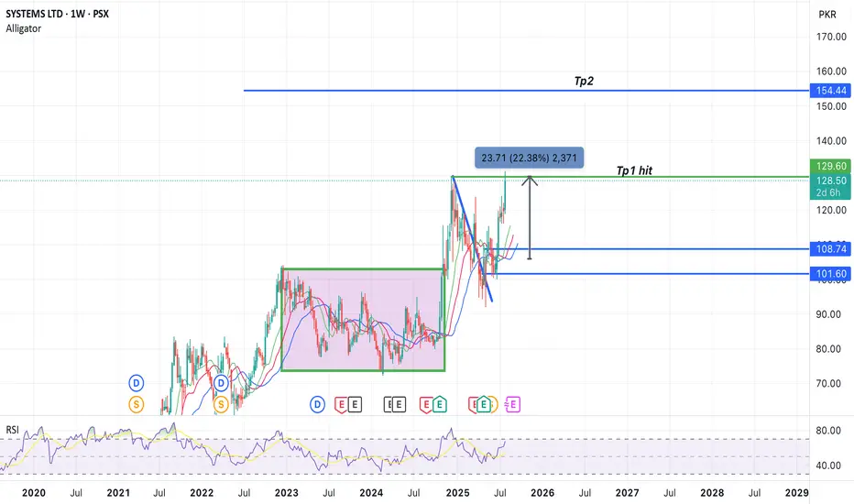This screenshot has width=854, height=504.
Task: Open the gray E marker beside the 2023 red earnings marker
Action: tap(355, 405)
